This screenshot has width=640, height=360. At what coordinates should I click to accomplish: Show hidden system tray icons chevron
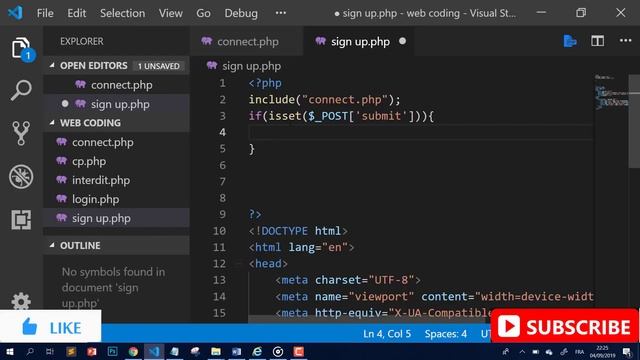click(522, 352)
